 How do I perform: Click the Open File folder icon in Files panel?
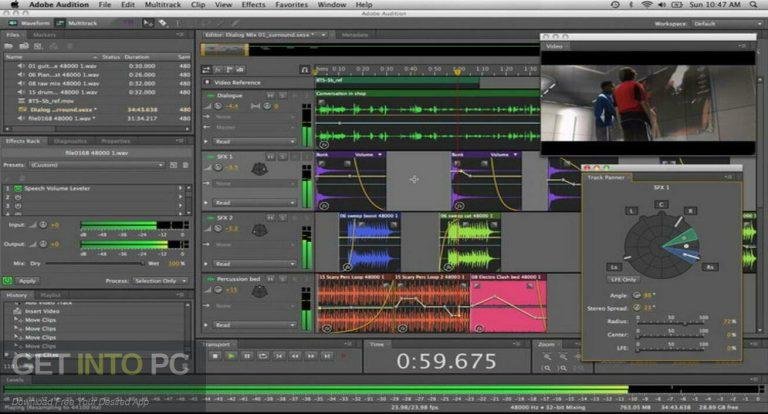(9, 46)
